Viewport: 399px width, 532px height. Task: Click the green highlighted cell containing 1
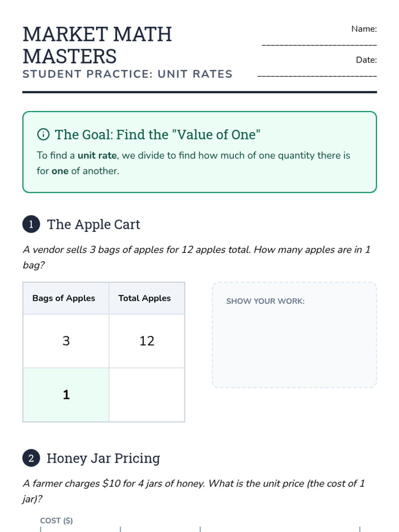pyautogui.click(x=66, y=395)
